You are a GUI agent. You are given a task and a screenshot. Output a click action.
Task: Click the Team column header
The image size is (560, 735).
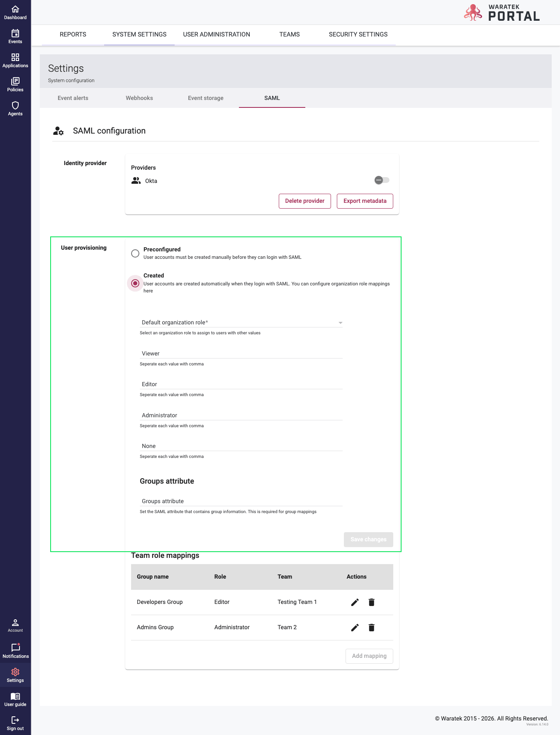pyautogui.click(x=285, y=577)
